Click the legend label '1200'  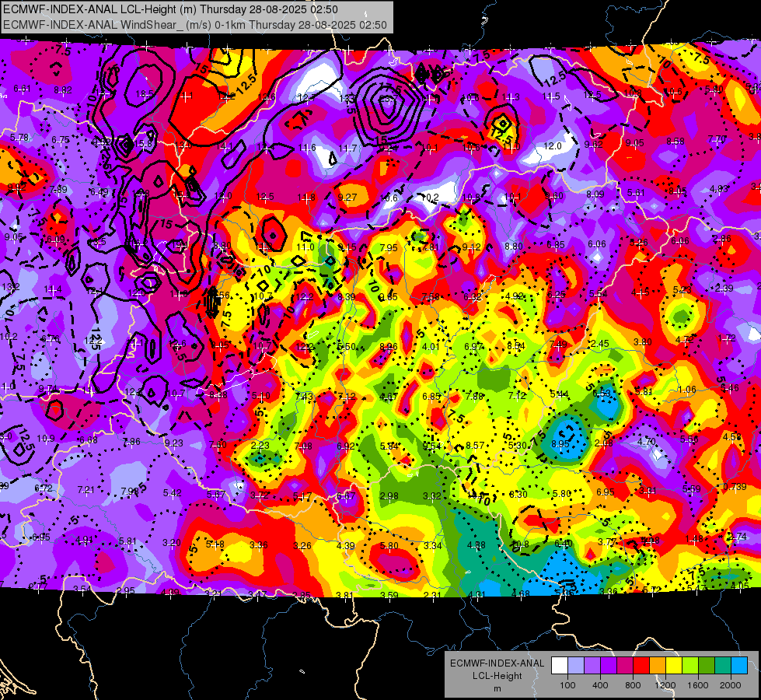click(665, 685)
